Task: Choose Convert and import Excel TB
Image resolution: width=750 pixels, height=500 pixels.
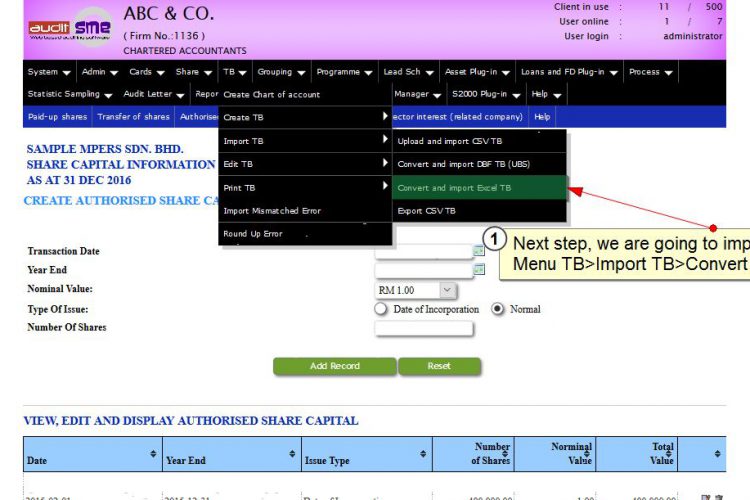Action: [x=479, y=188]
